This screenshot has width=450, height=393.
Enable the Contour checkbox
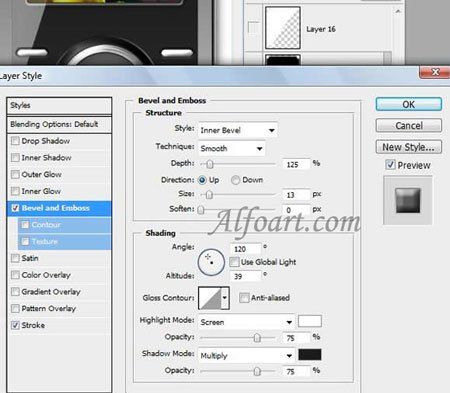(x=25, y=225)
